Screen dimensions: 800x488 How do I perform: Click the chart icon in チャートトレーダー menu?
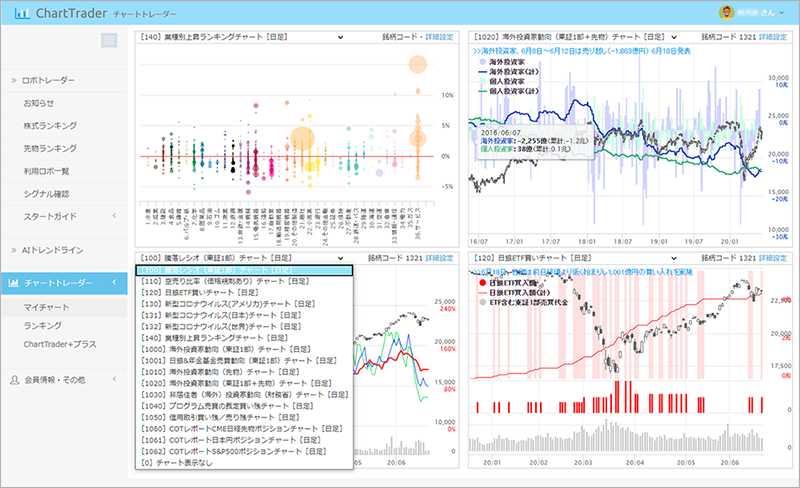tap(14, 283)
